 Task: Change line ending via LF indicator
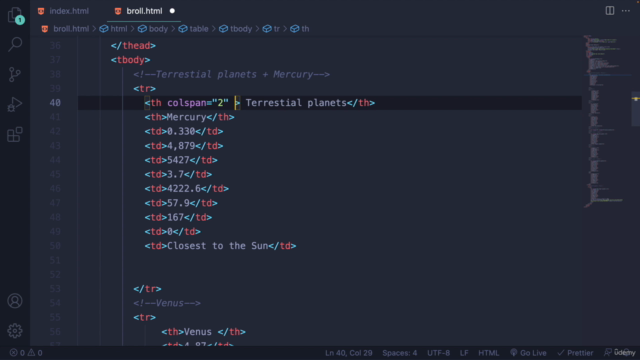[x=464, y=353]
